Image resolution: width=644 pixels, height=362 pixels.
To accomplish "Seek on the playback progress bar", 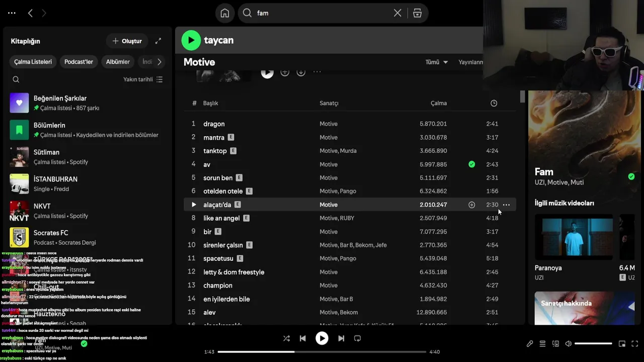I will [x=321, y=352].
